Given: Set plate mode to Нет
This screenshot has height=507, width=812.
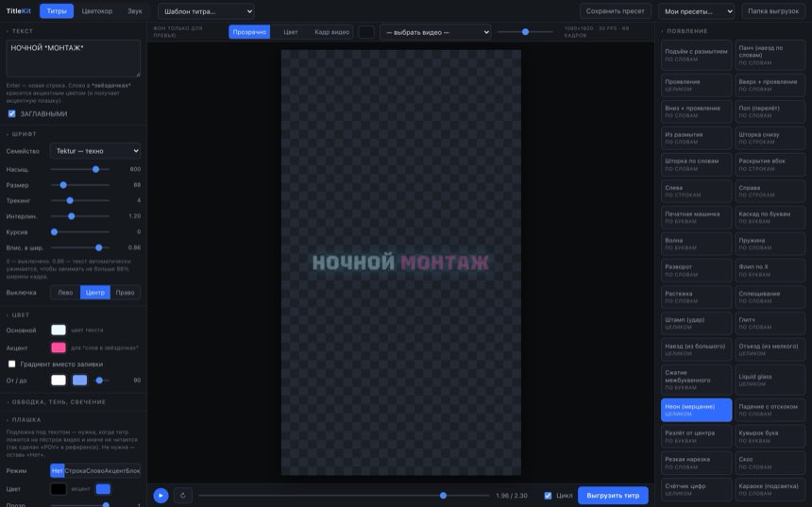Looking at the screenshot, I should [x=57, y=471].
